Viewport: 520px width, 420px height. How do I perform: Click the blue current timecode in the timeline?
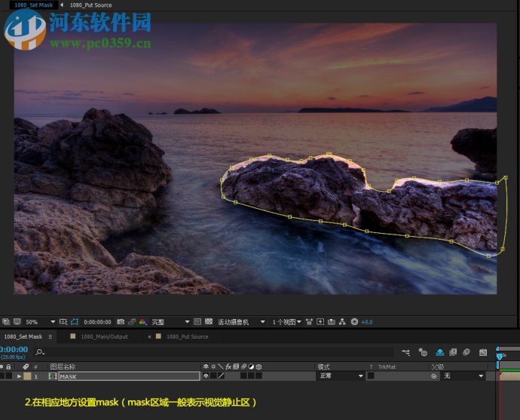coord(14,349)
